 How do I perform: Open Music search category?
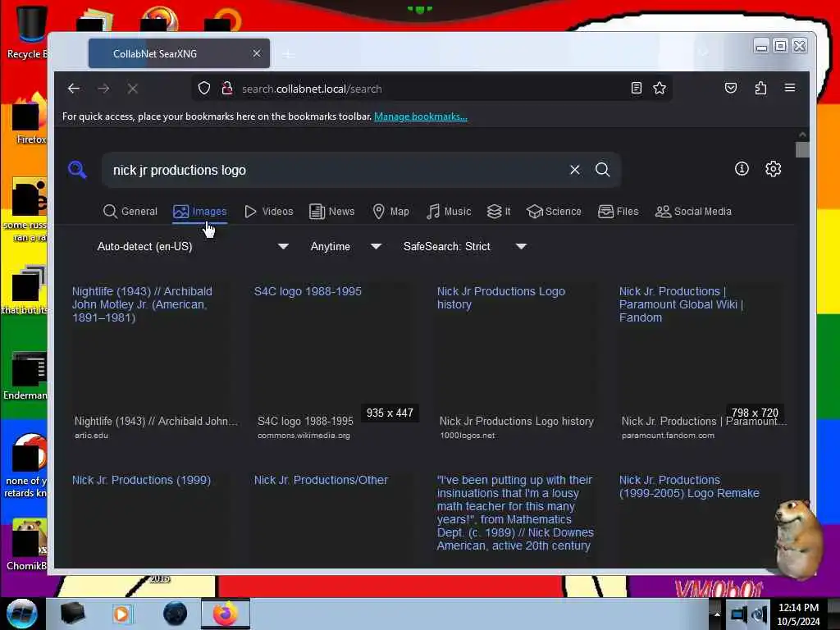(449, 212)
